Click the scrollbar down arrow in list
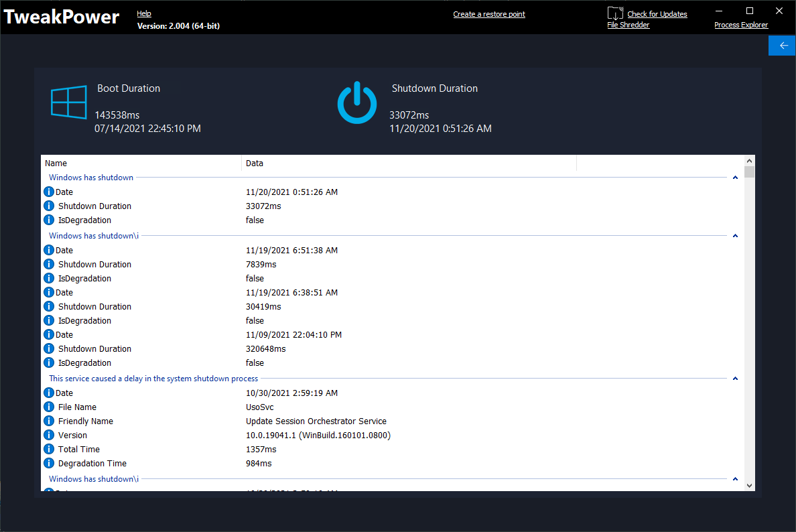This screenshot has width=796, height=532. point(749,485)
